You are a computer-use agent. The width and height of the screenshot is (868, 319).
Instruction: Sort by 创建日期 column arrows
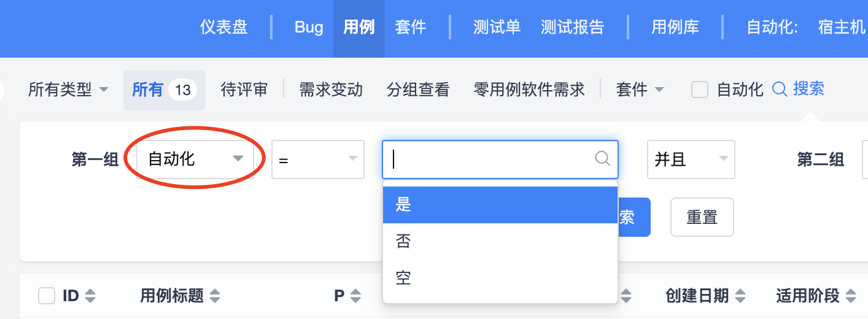pyautogui.click(x=740, y=296)
